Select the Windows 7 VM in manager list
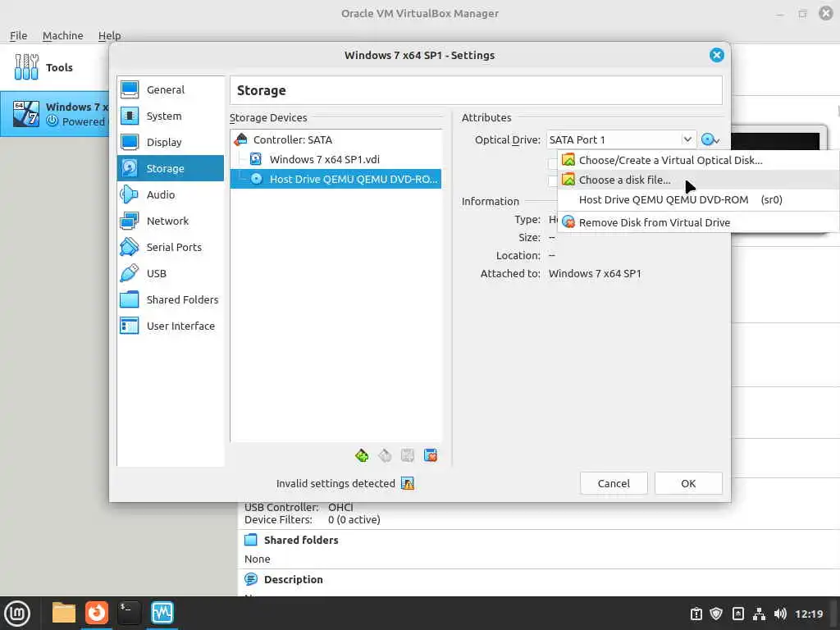This screenshot has width=840, height=630. [54, 113]
